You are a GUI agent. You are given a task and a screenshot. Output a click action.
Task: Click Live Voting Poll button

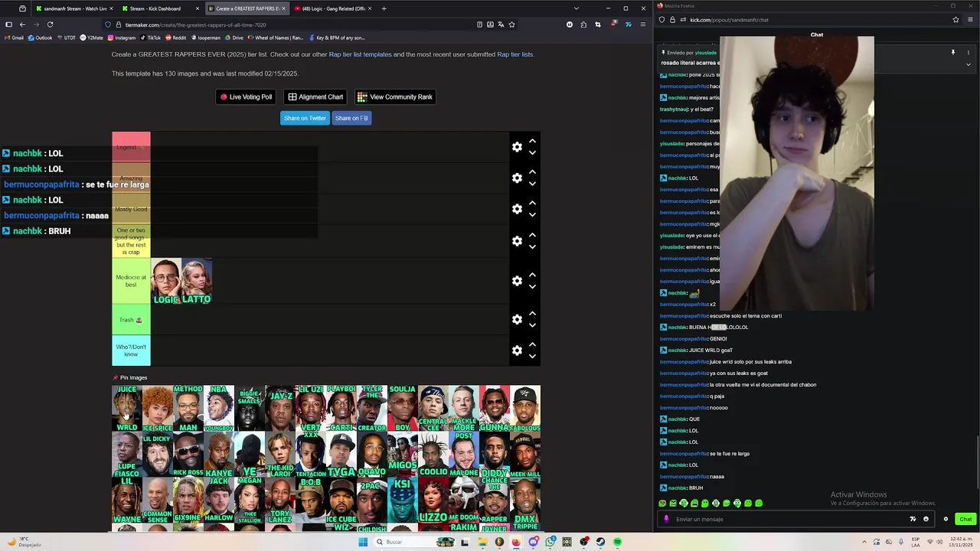[246, 97]
